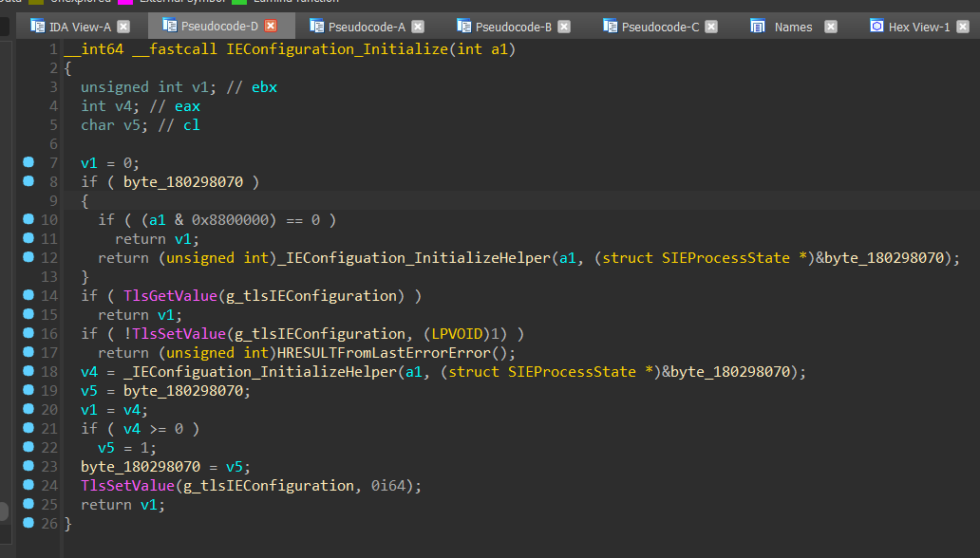
Task: Click the LPVOID cast on line 16
Action: click(457, 334)
